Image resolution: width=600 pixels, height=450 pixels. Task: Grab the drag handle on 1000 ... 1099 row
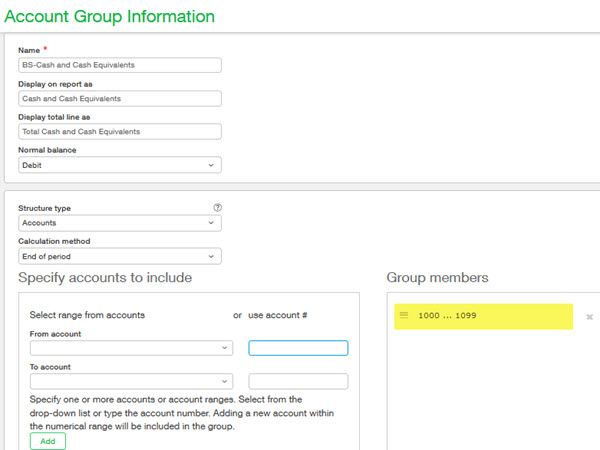click(x=404, y=316)
